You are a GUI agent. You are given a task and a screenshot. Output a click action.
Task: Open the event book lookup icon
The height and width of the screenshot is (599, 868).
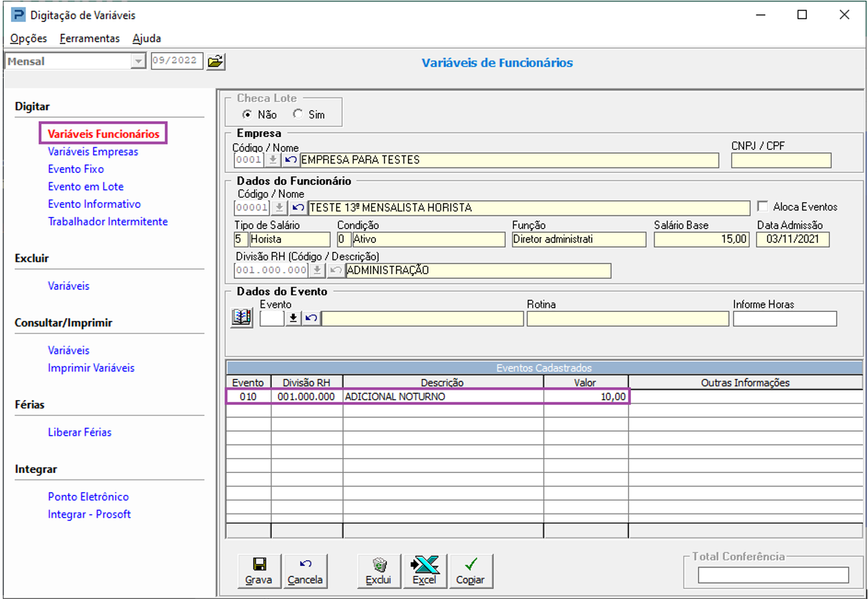[x=242, y=317]
